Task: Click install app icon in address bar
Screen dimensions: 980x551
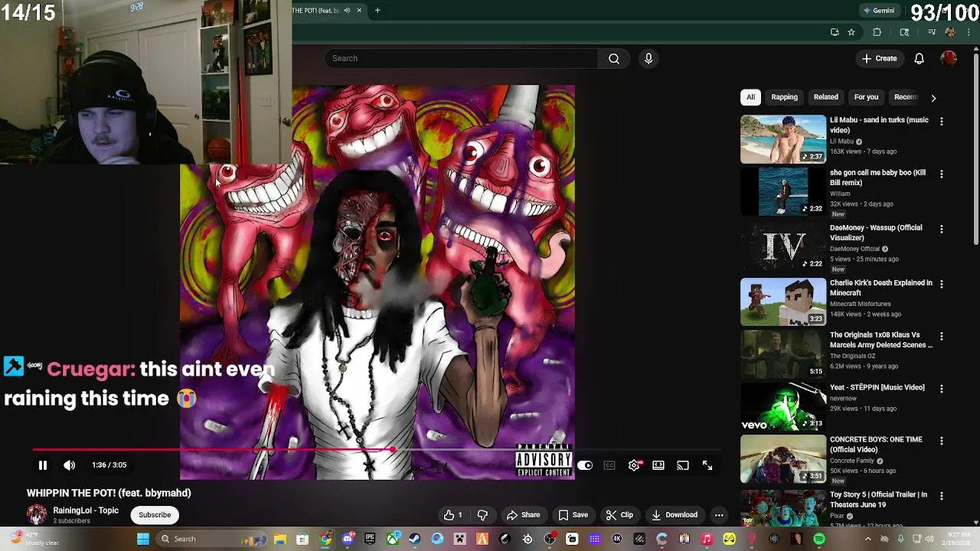Action: tap(835, 32)
